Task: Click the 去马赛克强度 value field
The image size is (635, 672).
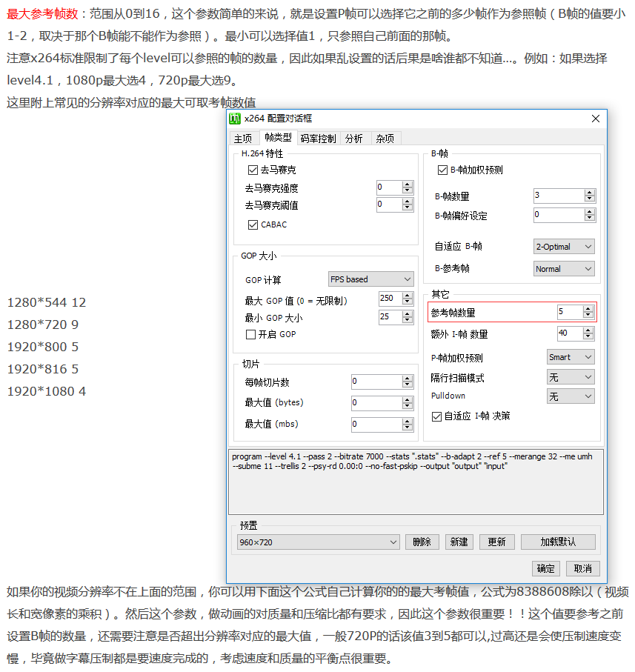Action: click(x=389, y=187)
